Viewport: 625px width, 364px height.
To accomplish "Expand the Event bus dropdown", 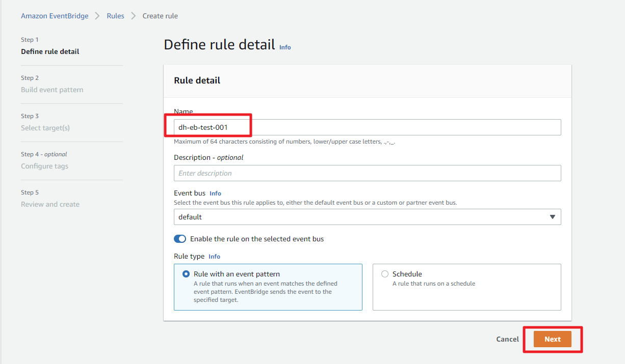I will click(362, 217).
